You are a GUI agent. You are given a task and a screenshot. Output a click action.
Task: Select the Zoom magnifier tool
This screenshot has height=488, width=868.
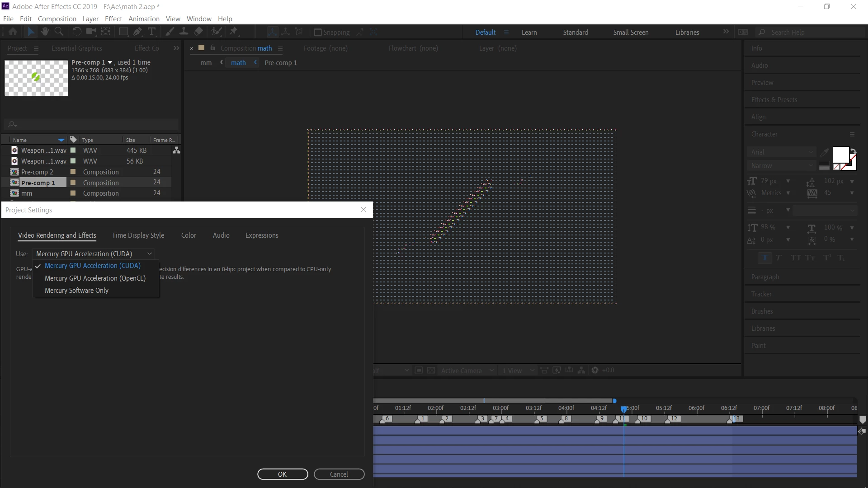[59, 32]
